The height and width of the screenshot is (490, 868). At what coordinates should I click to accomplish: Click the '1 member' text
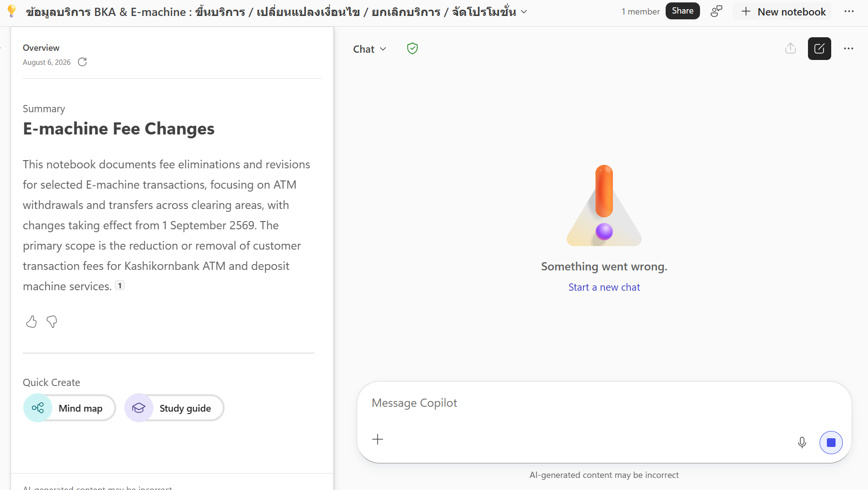pyautogui.click(x=640, y=12)
